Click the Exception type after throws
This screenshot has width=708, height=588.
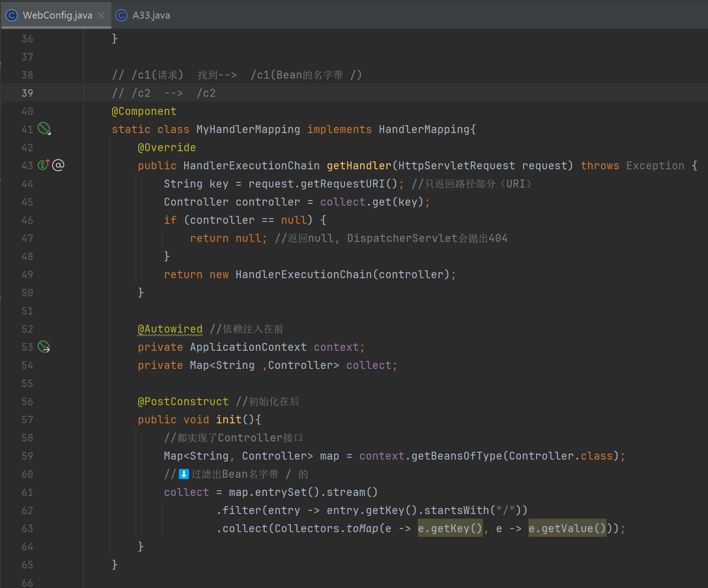[x=655, y=166]
